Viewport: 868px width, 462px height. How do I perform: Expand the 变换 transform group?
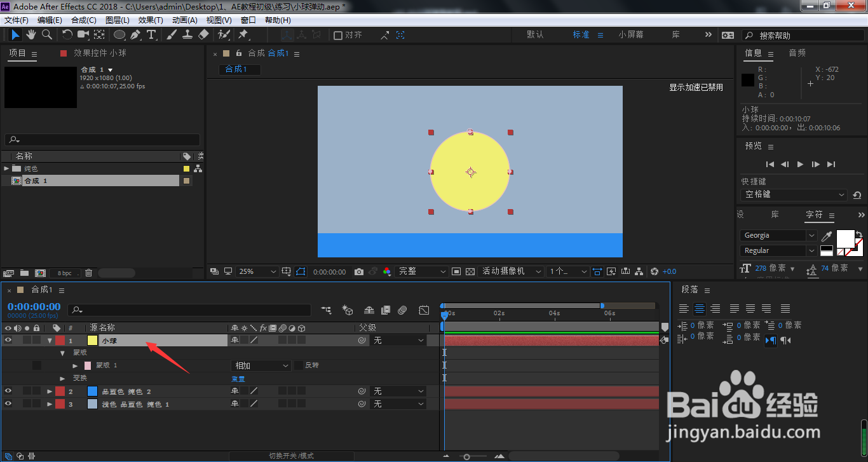pos(62,378)
